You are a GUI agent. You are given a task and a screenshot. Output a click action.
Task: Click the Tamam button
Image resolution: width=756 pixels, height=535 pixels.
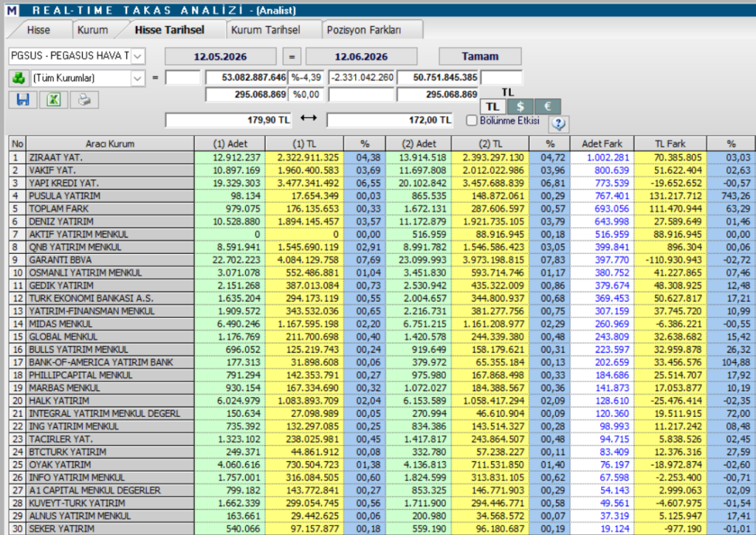coord(480,56)
